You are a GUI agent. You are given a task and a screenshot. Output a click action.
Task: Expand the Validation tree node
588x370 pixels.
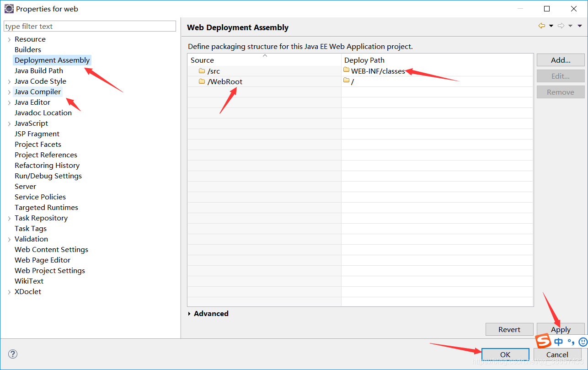[x=9, y=239]
